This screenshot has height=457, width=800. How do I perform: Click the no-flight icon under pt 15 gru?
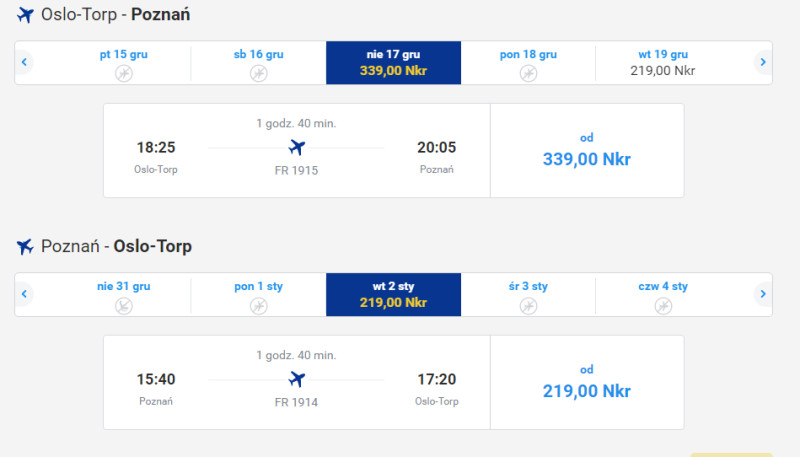[123, 73]
